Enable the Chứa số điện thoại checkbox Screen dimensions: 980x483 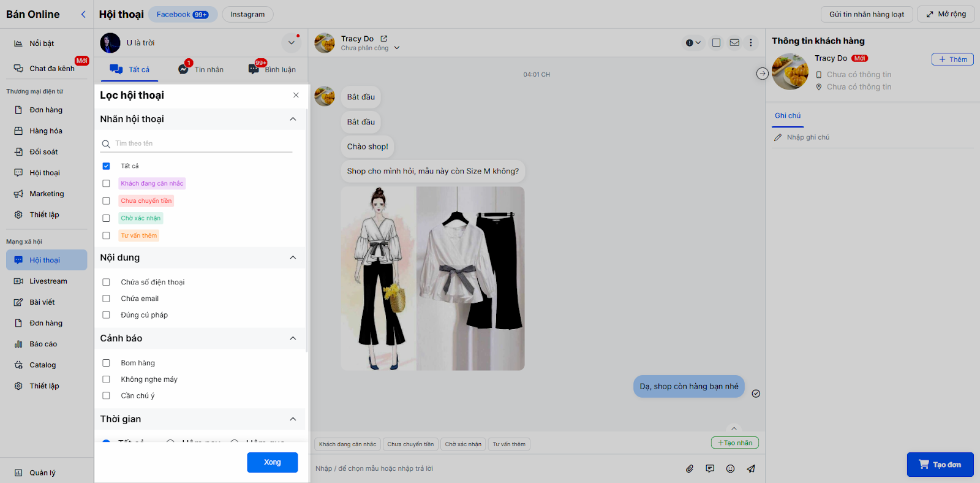[x=106, y=282]
